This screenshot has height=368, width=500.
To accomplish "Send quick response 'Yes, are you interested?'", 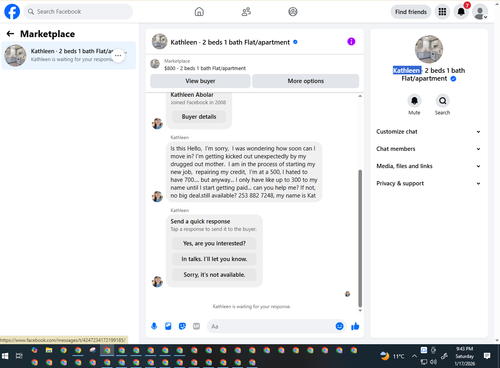I will coord(214,243).
